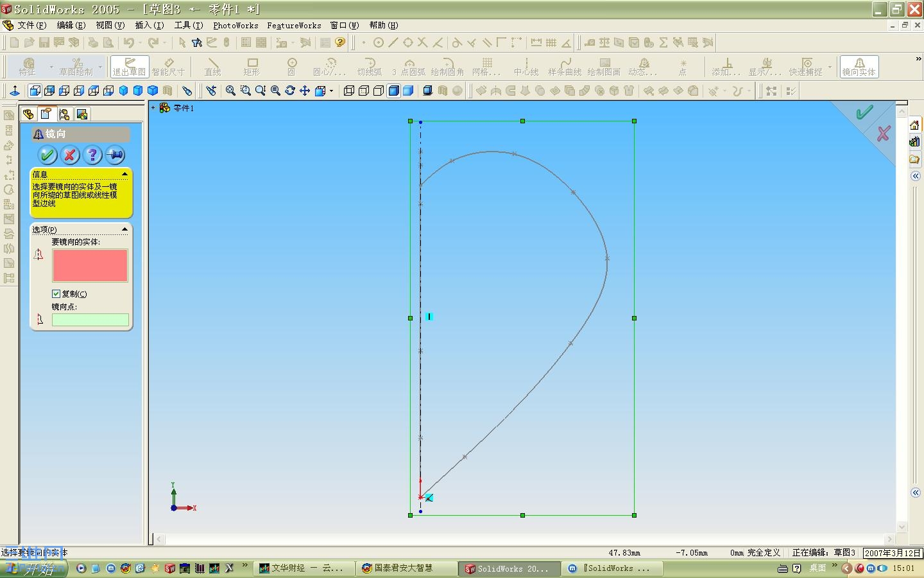Select the 矩形 (Rectangle) sketch tool

point(252,67)
